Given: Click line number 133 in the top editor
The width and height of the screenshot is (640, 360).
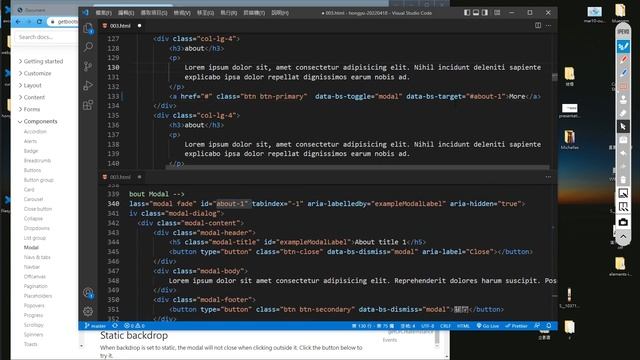Looking at the screenshot, I should [113, 96].
